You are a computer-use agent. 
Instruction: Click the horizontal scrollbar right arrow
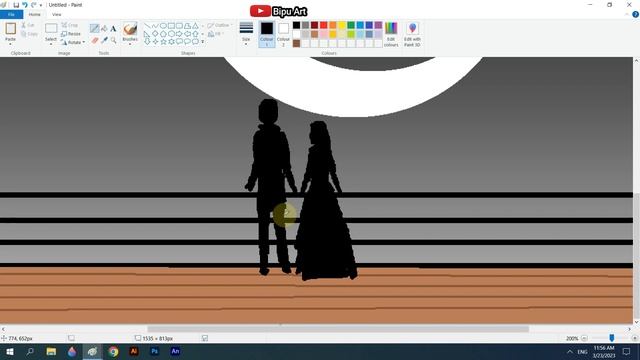point(629,329)
